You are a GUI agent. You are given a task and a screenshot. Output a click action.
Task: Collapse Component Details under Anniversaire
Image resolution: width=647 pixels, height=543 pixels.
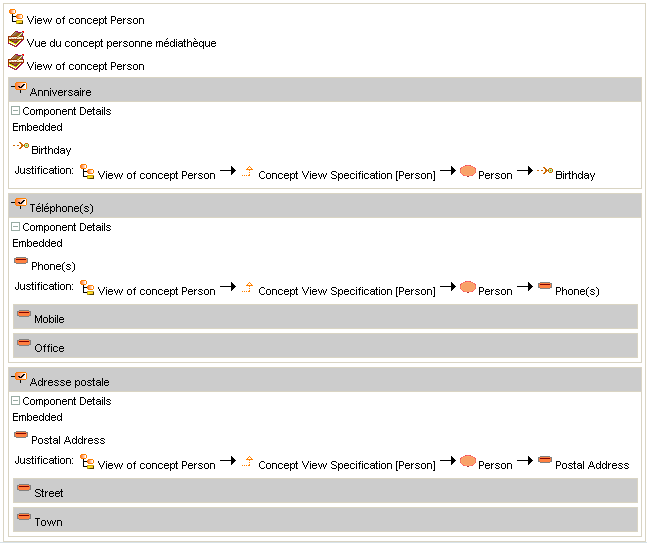16,111
